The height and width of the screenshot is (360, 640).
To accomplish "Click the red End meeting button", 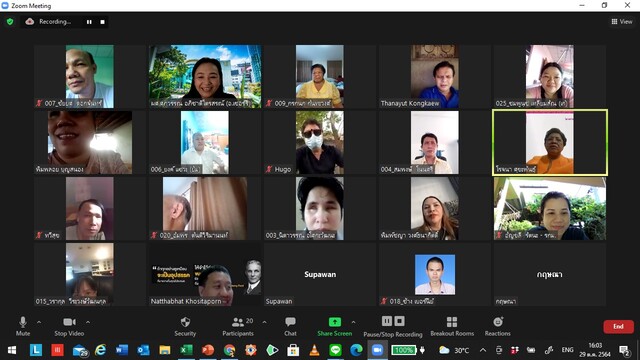I will (x=618, y=327).
